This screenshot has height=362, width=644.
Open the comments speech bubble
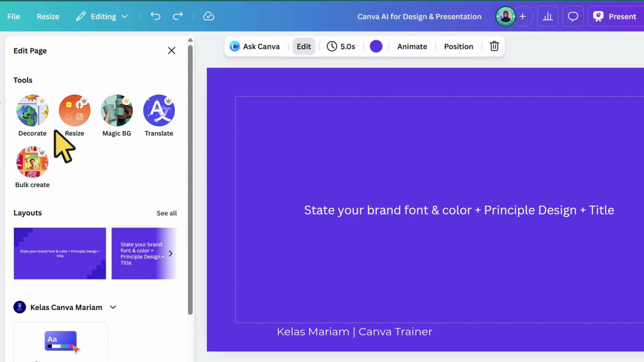pyautogui.click(x=573, y=16)
